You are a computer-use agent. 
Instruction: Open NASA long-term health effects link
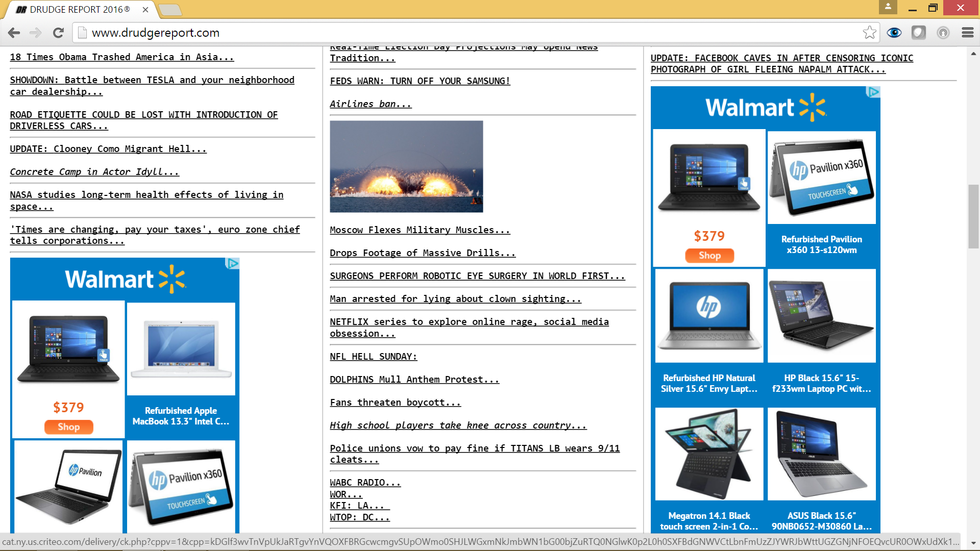tap(146, 201)
